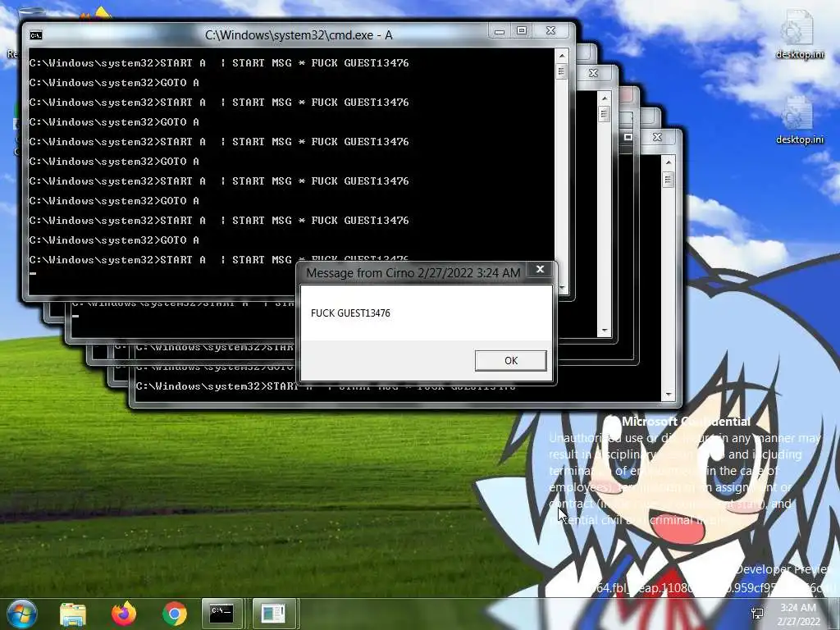Close the second cmd window behind the front
The width and height of the screenshot is (840, 630).
coord(593,73)
